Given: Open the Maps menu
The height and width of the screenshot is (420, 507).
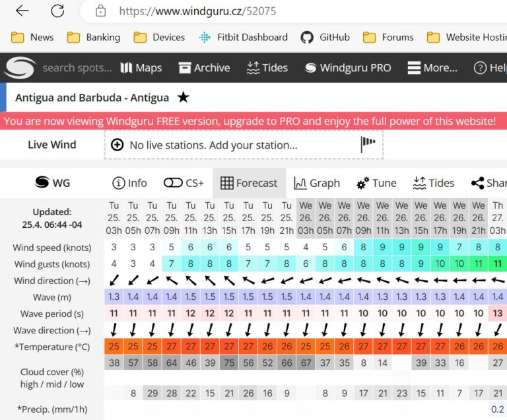Looking at the screenshot, I should (x=141, y=67).
